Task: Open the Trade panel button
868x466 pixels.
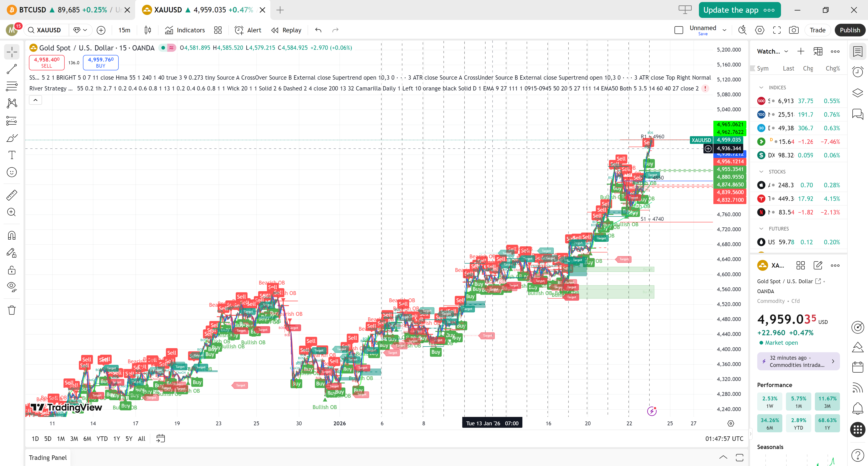Action: coord(817,30)
